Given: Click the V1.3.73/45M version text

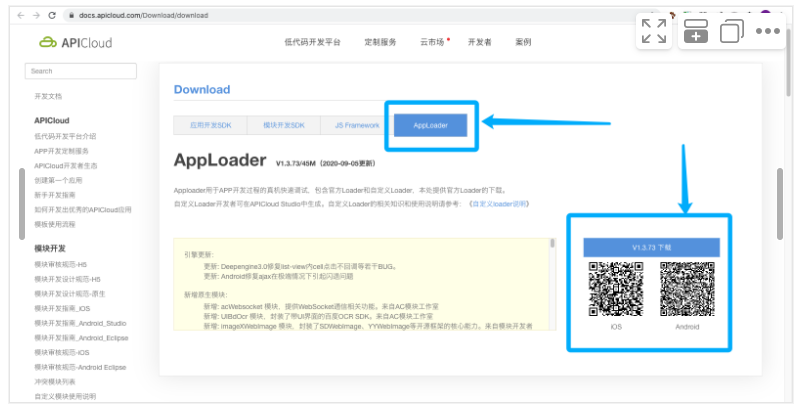Looking at the screenshot, I should [x=326, y=163].
